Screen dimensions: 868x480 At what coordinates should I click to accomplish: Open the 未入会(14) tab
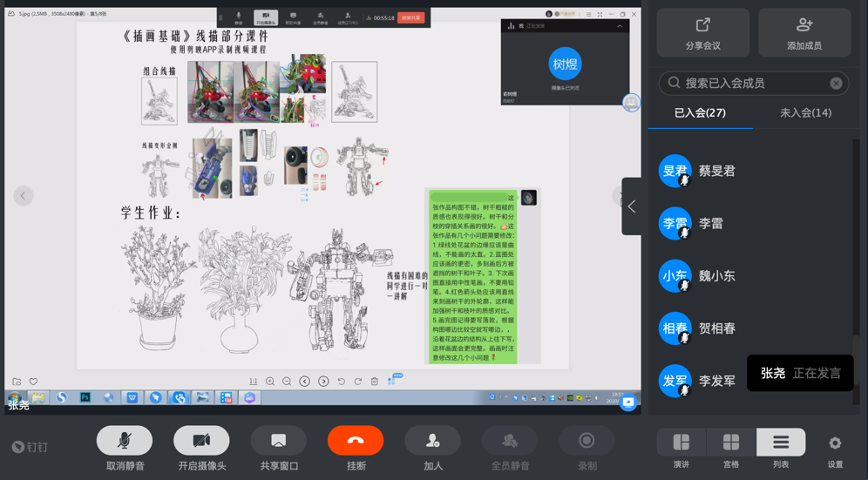pyautogui.click(x=805, y=113)
